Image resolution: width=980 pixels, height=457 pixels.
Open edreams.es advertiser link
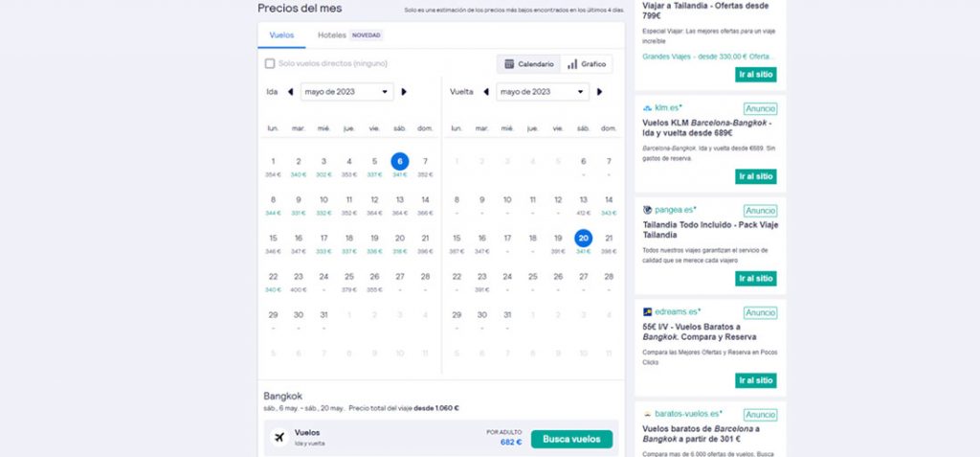(x=679, y=311)
